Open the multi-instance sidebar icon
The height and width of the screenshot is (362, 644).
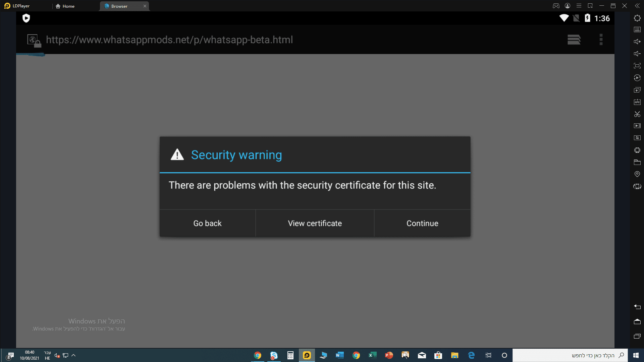[x=637, y=90]
